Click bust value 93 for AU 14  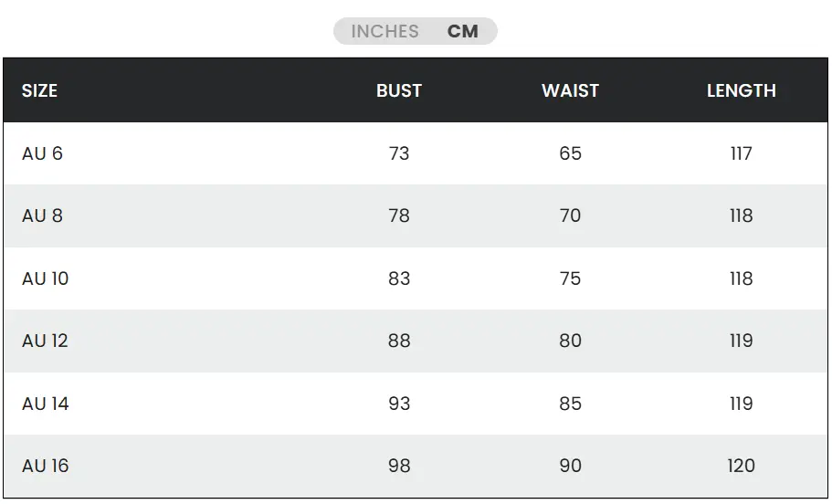pyautogui.click(x=399, y=404)
